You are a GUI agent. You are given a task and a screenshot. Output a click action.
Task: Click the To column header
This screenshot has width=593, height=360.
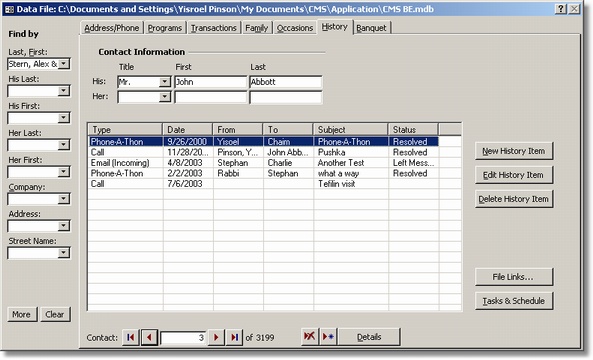pyautogui.click(x=288, y=129)
